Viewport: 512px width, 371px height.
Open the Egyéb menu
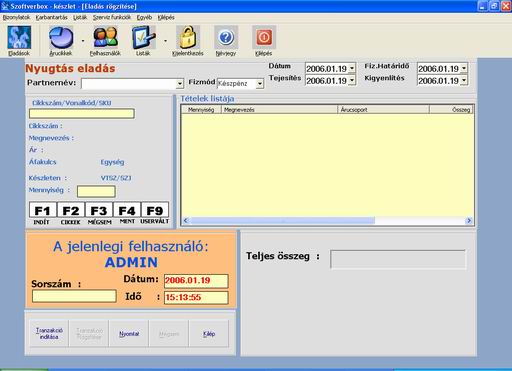coord(144,17)
